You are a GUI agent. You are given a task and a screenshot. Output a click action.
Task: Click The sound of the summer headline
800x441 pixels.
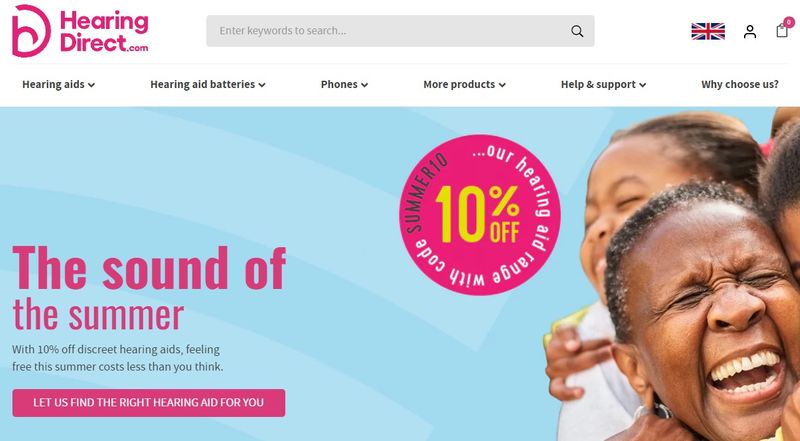(x=149, y=288)
